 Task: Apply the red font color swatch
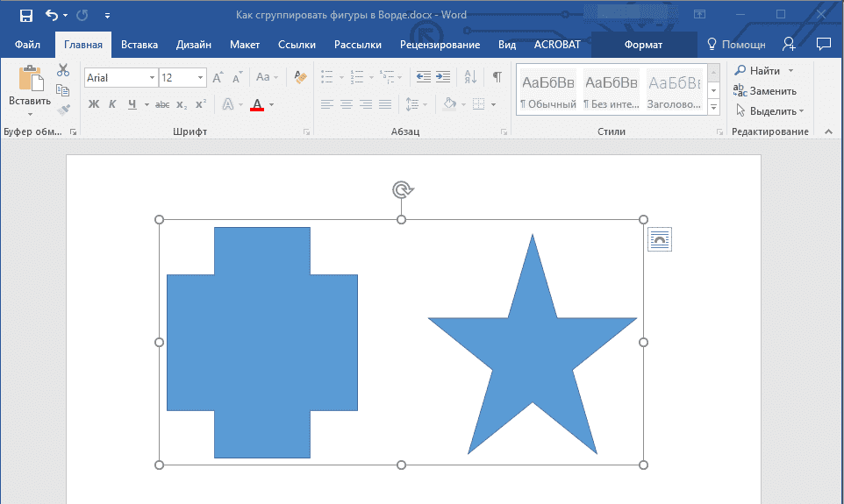pos(257,104)
